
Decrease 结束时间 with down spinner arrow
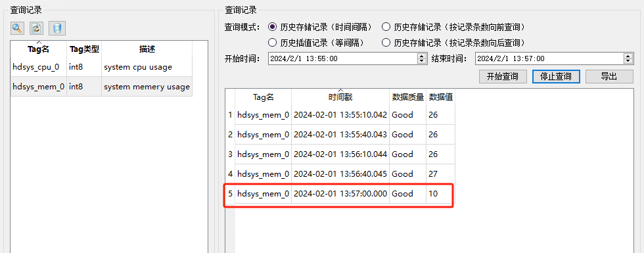tap(628, 61)
